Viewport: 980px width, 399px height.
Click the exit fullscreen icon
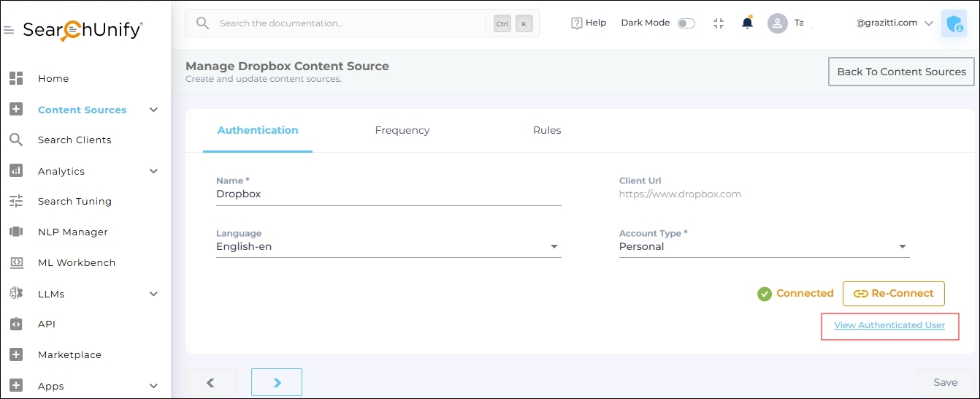(x=719, y=23)
